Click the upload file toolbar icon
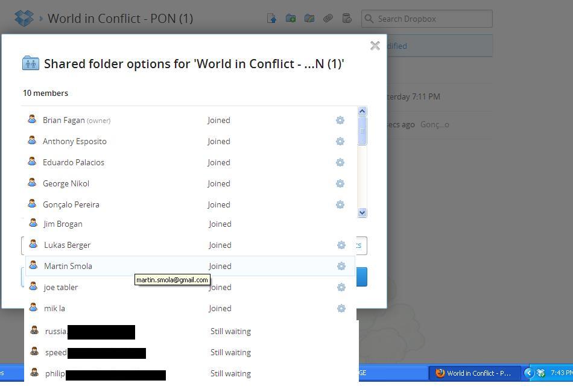 coord(272,19)
